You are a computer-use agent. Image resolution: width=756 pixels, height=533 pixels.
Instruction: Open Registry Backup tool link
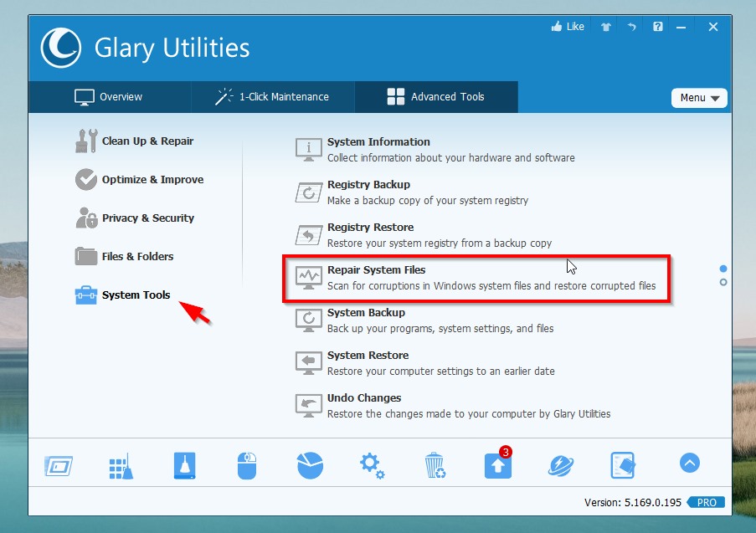369,185
